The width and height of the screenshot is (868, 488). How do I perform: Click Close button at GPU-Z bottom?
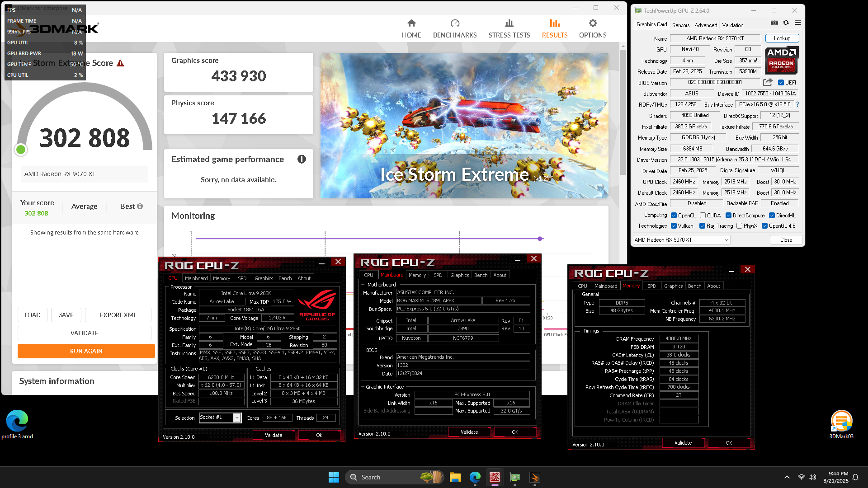pos(786,240)
